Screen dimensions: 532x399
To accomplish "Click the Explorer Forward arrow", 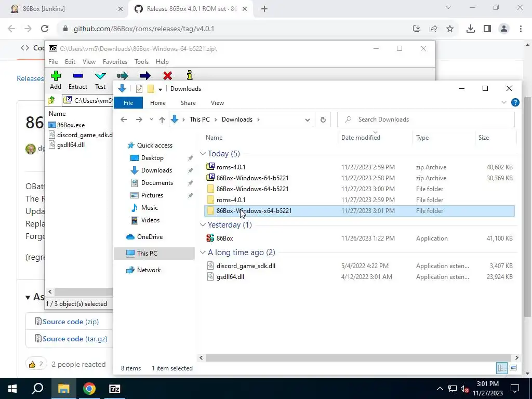I will click(139, 119).
